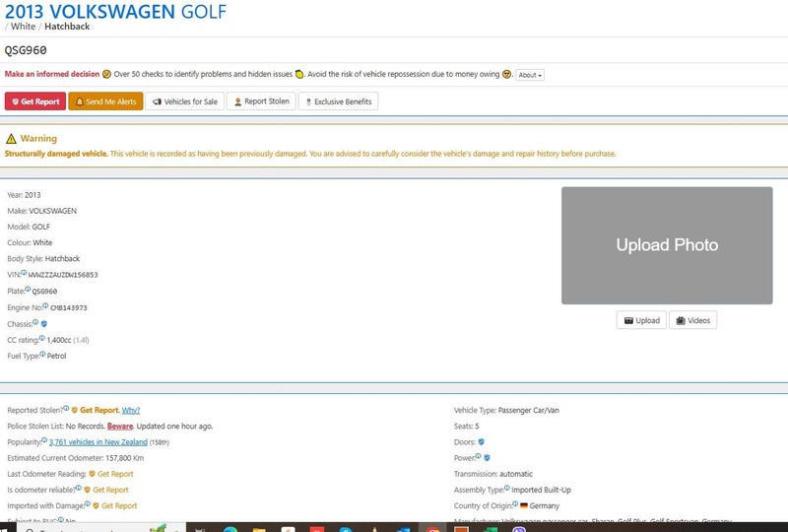
Task: Click the info icon beside CC rating
Action: coord(42,339)
